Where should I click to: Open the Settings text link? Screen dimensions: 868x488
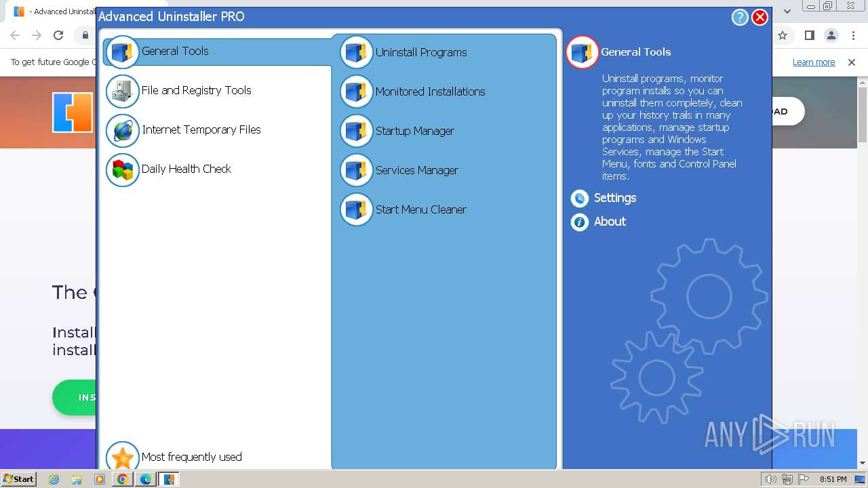coord(615,198)
